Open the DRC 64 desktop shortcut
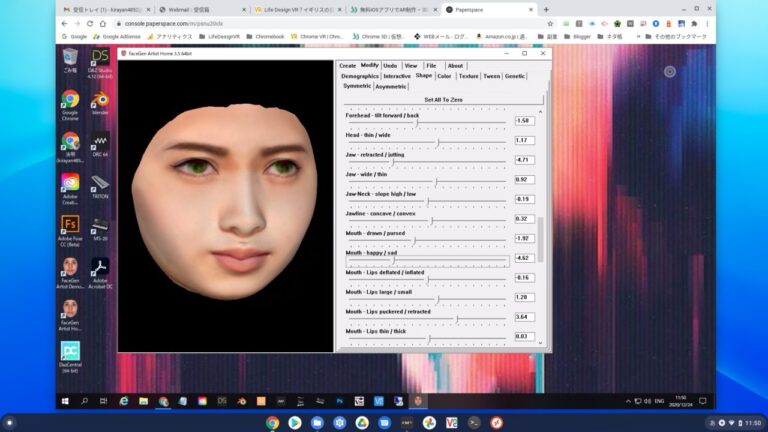 pyautogui.click(x=100, y=145)
